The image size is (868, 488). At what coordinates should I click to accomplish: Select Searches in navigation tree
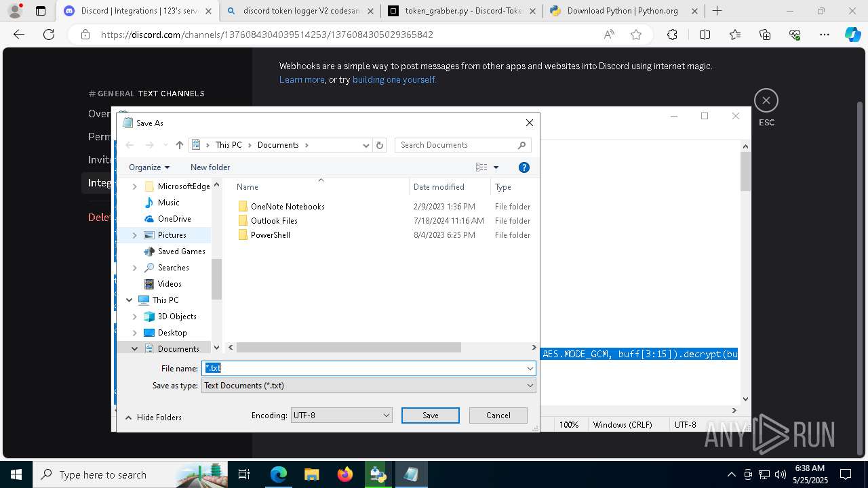(x=173, y=268)
